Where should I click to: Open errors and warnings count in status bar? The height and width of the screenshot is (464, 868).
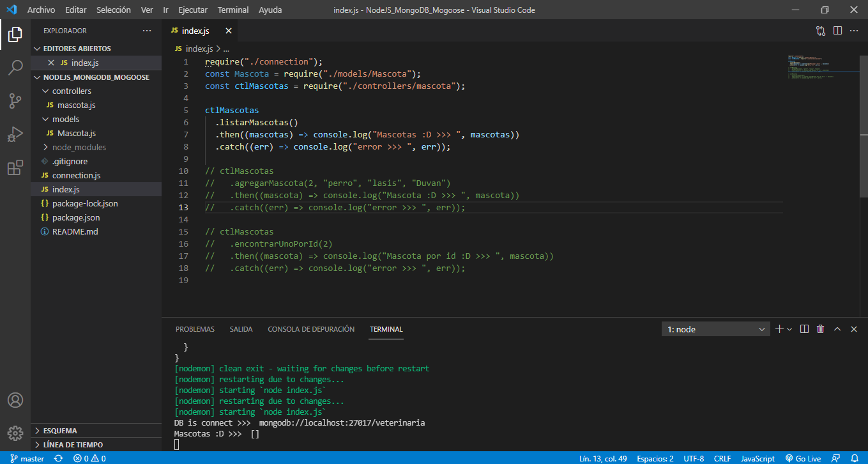[x=89, y=458]
